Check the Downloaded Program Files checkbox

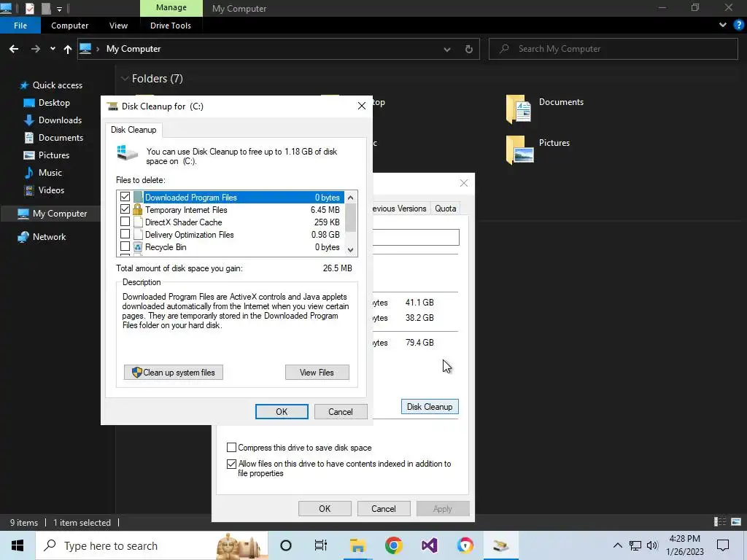125,197
